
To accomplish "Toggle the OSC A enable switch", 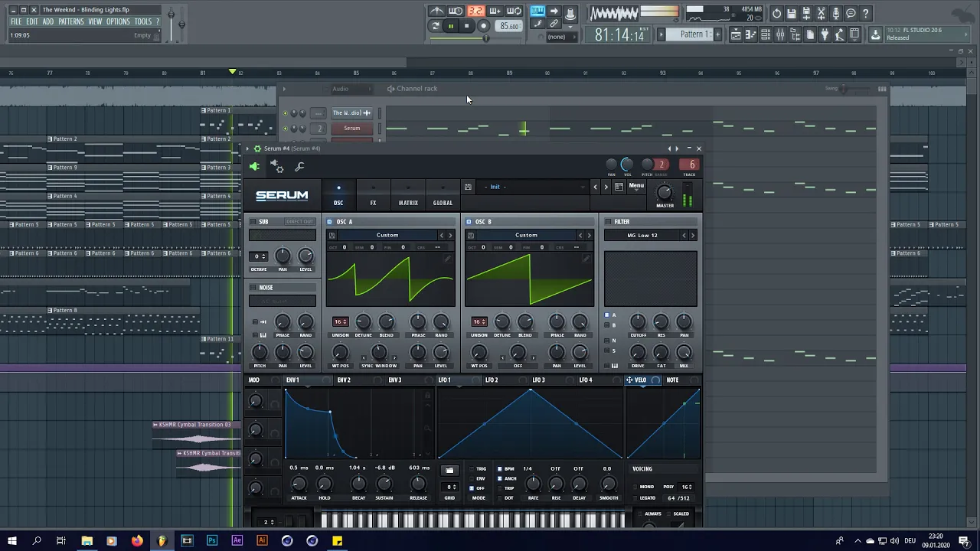I will 330,222.
